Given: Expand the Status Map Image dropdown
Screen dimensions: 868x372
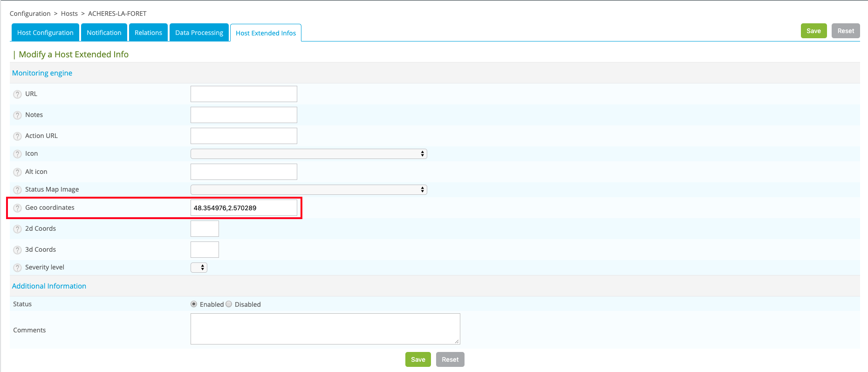Looking at the screenshot, I should pyautogui.click(x=308, y=190).
